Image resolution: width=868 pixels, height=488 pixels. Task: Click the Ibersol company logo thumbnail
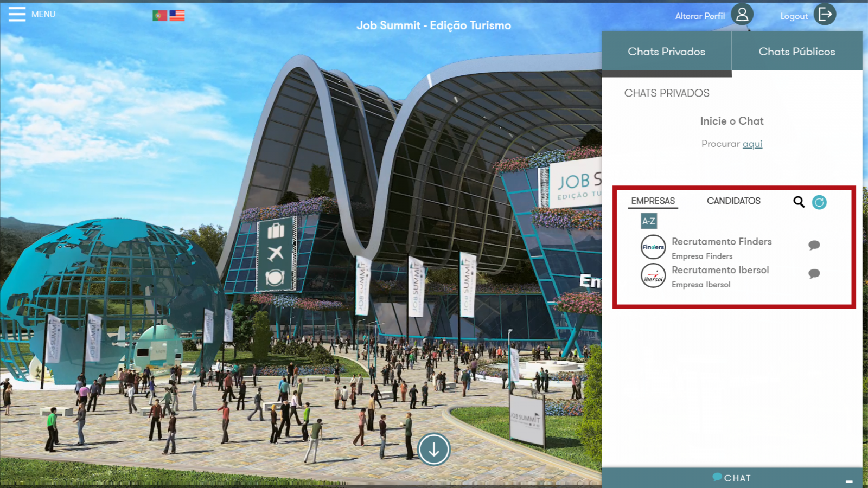pyautogui.click(x=653, y=275)
